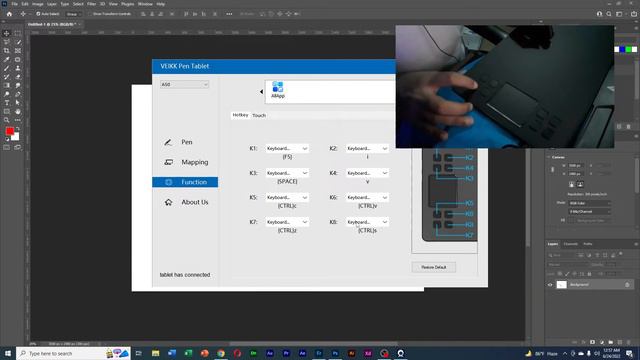Open the K2 Keyboard dropdown
The height and width of the screenshot is (360, 640).
367,149
